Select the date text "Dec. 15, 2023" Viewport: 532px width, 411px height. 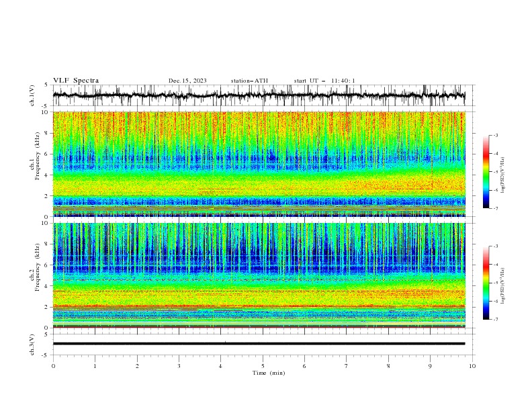(187, 81)
